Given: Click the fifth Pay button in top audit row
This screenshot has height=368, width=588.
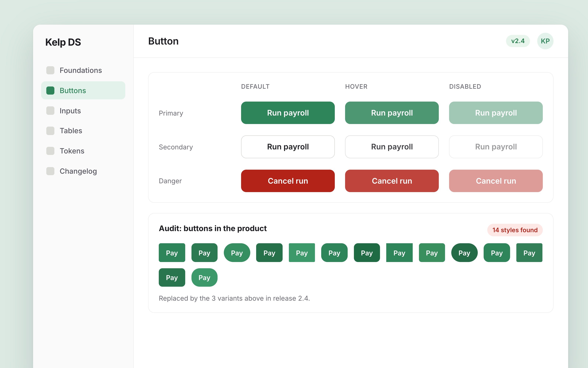Looking at the screenshot, I should [x=302, y=253].
